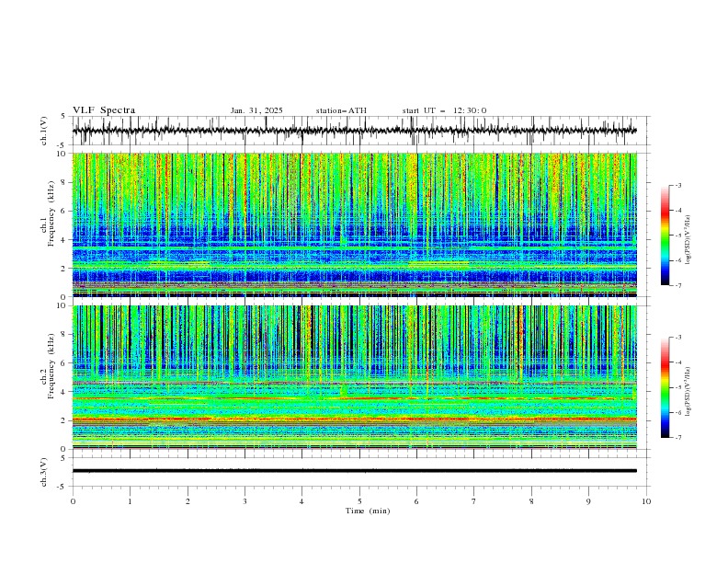This screenshot has width=728, height=563.
Task: Click time axis tick label "6"
Action: pos(416,501)
